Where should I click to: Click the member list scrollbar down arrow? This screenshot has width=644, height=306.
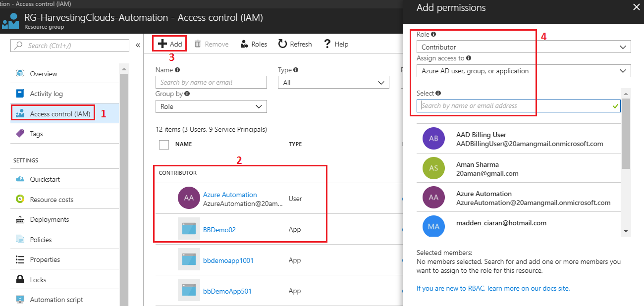(626, 231)
